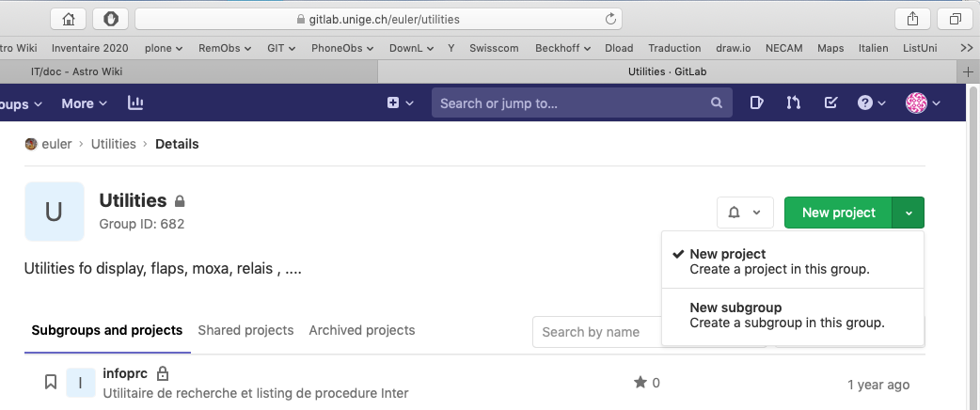Click the activity chart icon in navbar
This screenshot has width=980, height=410.
[x=135, y=103]
